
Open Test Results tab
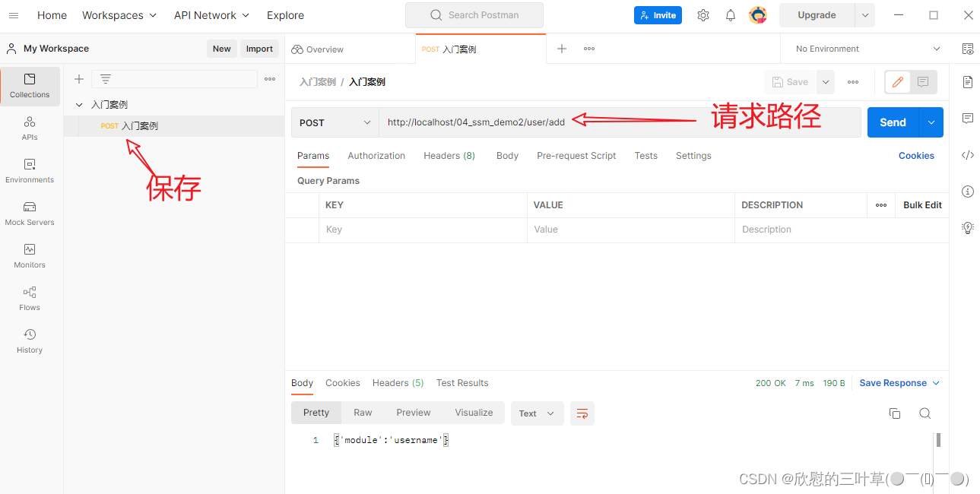[x=462, y=383]
